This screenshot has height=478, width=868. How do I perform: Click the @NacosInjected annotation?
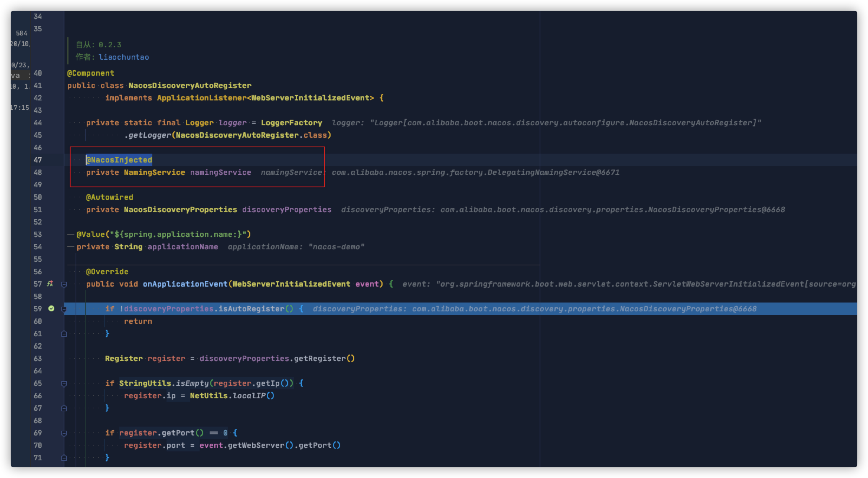119,160
